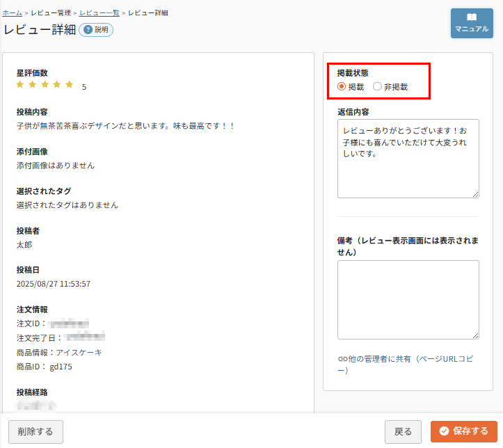Click the 保存する button

pos(464,431)
